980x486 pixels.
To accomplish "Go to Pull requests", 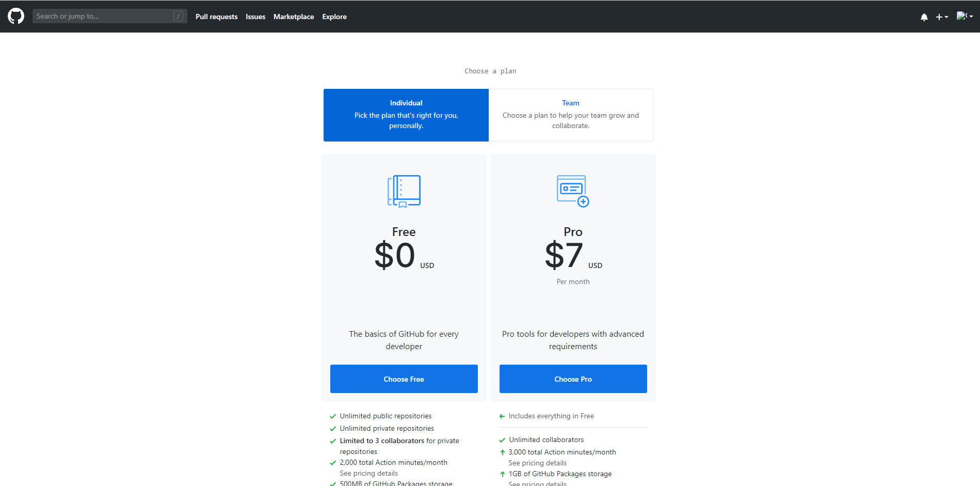I will pos(217,17).
